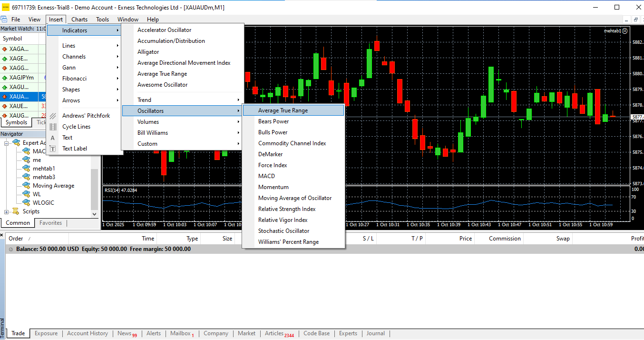The width and height of the screenshot is (644, 340).
Task: Click the WLOGIC expert advisor icon
Action: pyautogui.click(x=26, y=203)
